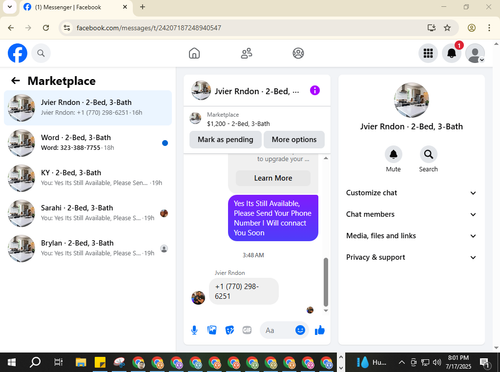Click the chat header name Jvier Rndon
Screen dimensions: 500x372
(257, 91)
